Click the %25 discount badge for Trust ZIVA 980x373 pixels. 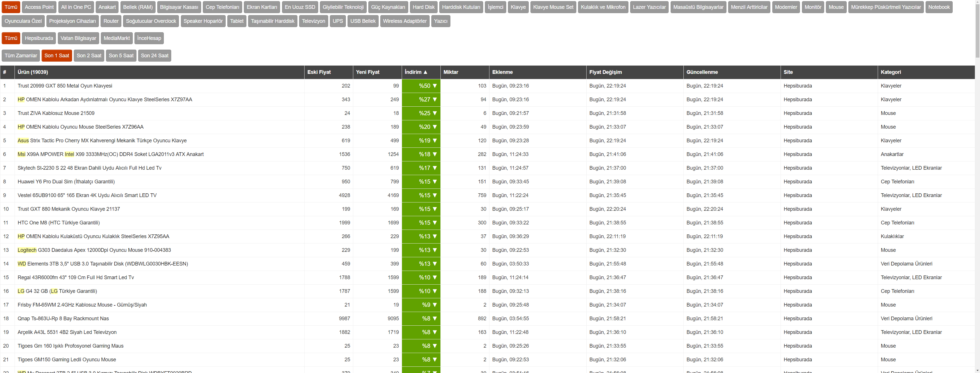[x=421, y=113]
